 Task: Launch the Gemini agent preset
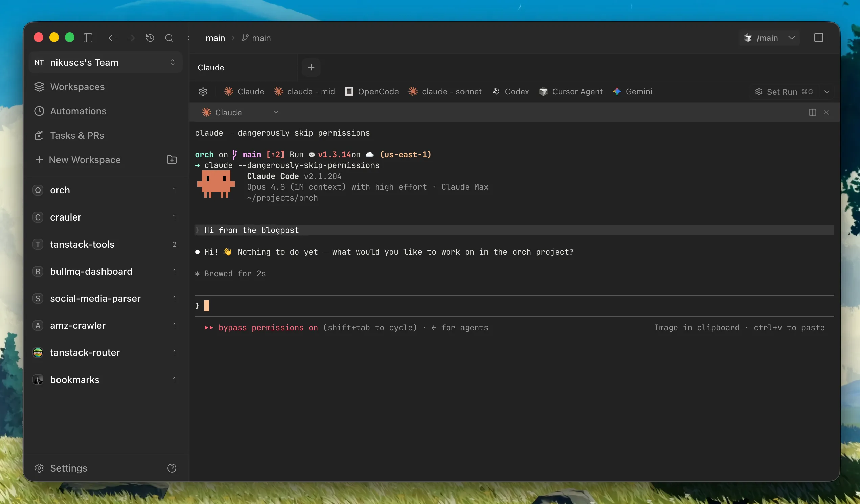[x=632, y=91]
